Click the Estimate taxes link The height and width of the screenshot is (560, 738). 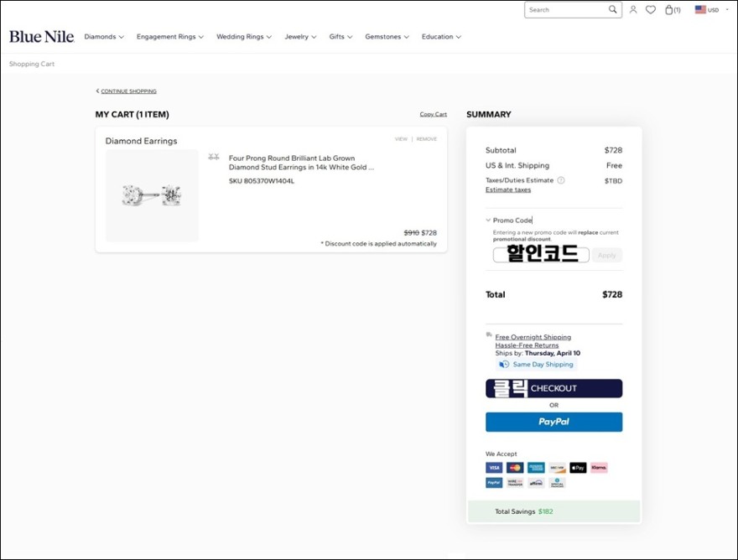[508, 189]
